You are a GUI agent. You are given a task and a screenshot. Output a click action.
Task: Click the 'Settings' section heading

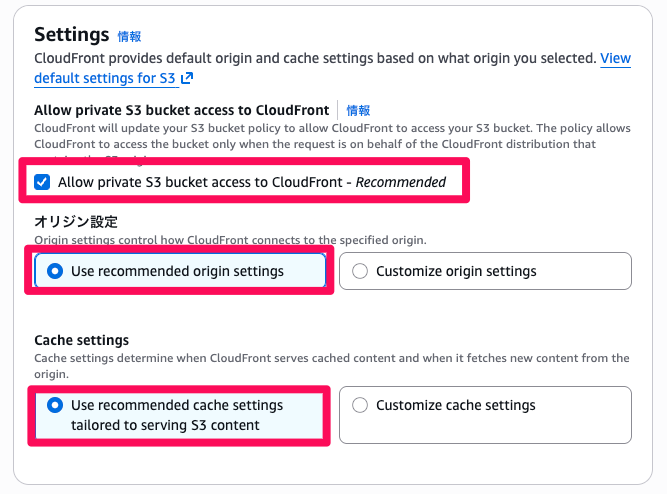[71, 34]
